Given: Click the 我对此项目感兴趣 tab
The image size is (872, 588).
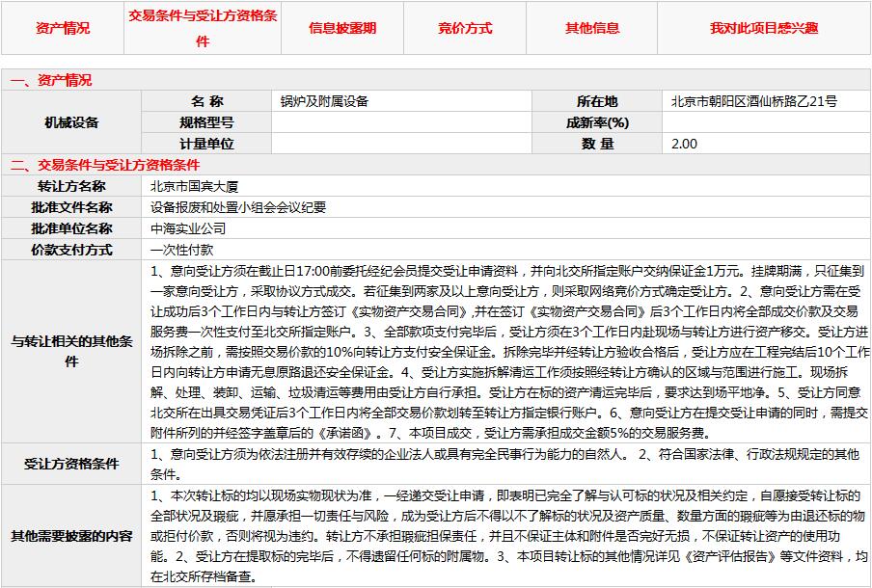Looking at the screenshot, I should pyautogui.click(x=764, y=28).
